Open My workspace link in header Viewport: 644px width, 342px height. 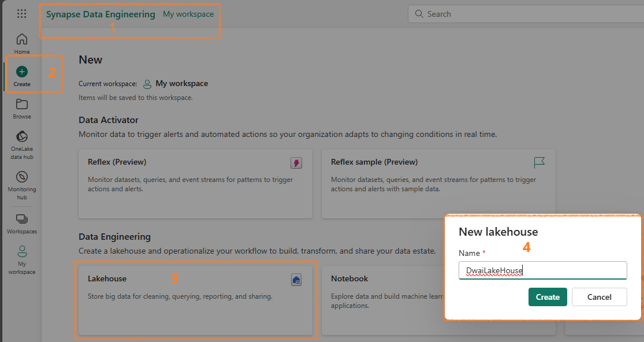(x=188, y=14)
